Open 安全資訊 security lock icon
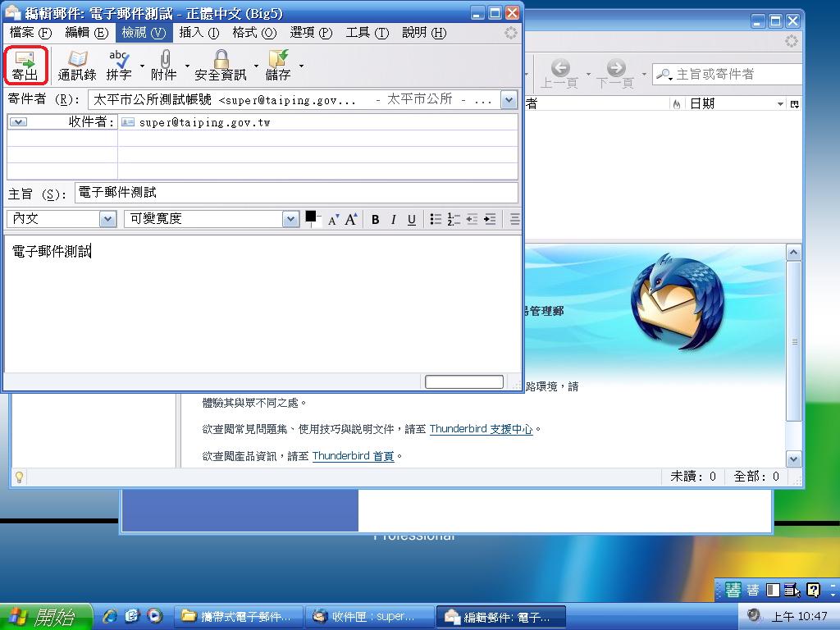This screenshot has width=840, height=630. [x=220, y=65]
